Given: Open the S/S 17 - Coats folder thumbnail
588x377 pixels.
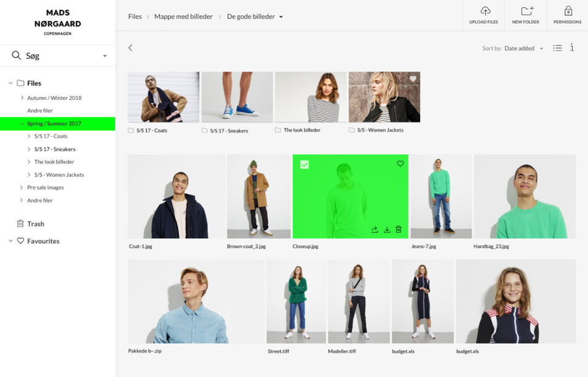Looking at the screenshot, I should [x=164, y=97].
